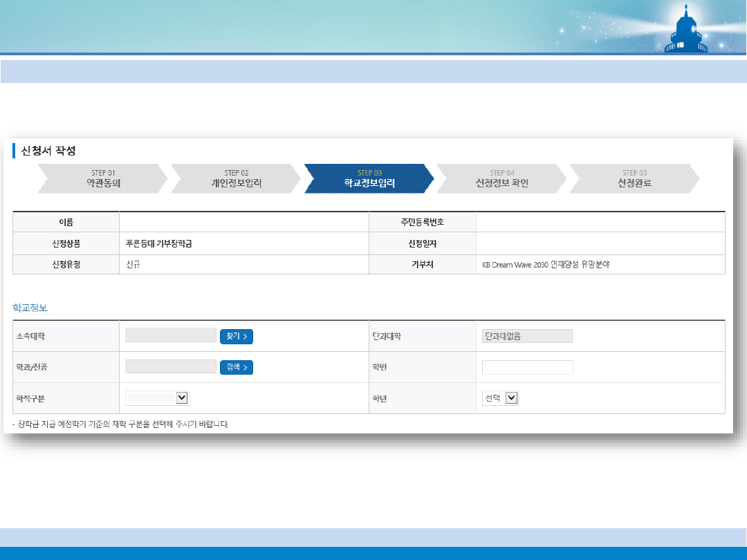Go to STEP 01 약관동의
This screenshot has height=560, width=747.
[x=103, y=178]
